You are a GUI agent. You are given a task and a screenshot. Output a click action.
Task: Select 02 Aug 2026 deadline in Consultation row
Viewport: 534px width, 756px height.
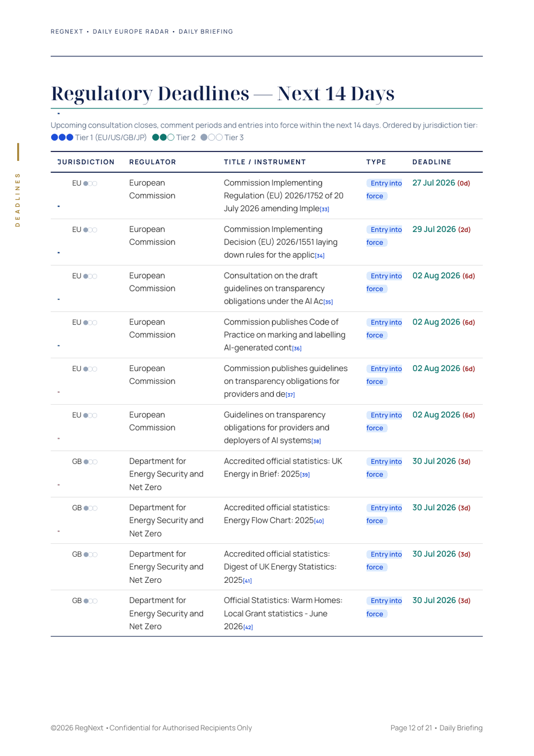[444, 276]
